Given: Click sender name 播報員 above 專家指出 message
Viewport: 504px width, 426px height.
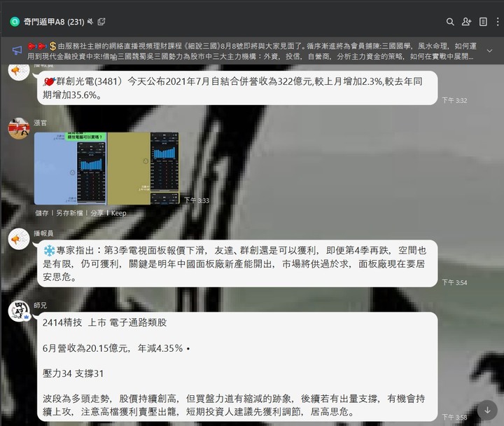Looking at the screenshot, I should coord(43,233).
